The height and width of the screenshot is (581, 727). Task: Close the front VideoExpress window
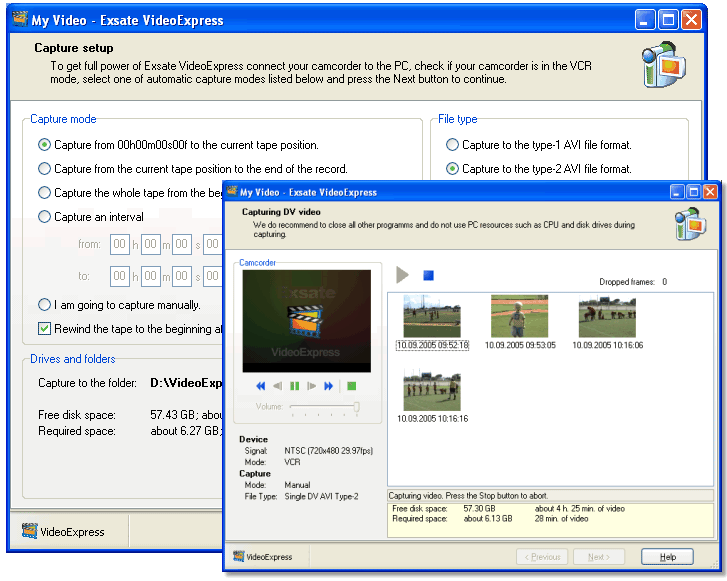click(710, 192)
